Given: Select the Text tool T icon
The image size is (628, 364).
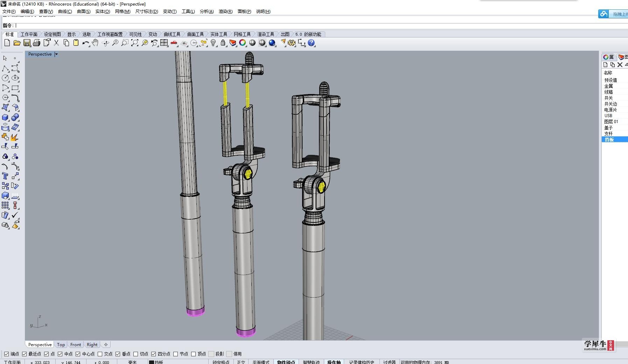Looking at the screenshot, I should 5,176.
